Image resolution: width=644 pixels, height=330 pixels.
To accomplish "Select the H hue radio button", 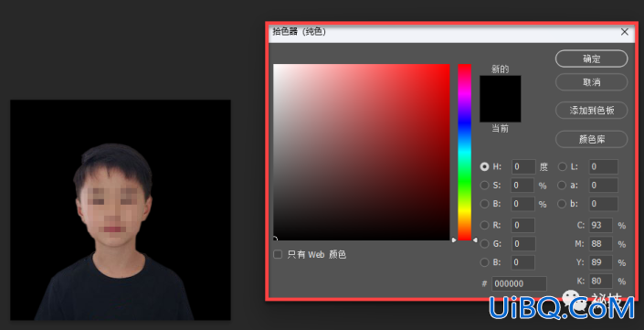I will [x=485, y=167].
